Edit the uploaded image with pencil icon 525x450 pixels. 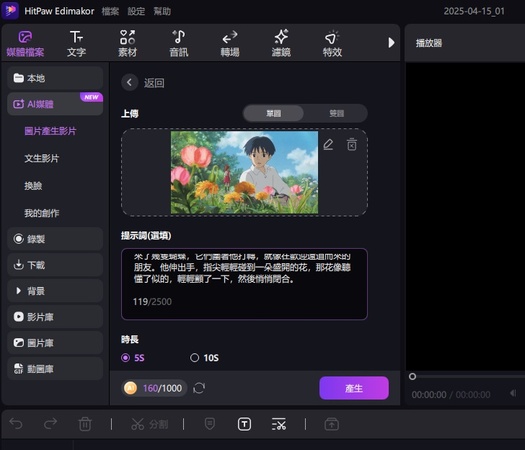[328, 145]
